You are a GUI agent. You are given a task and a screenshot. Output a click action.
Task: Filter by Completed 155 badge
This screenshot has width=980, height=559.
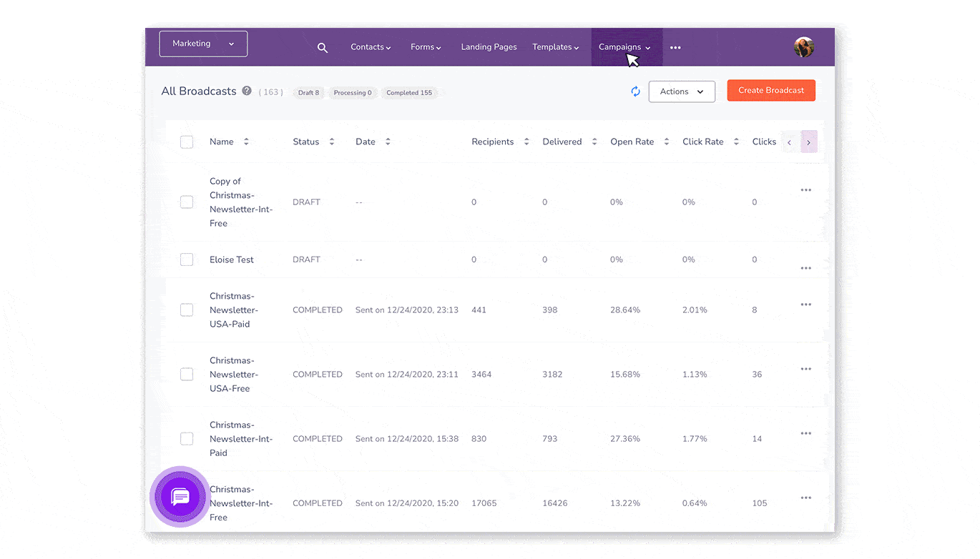(x=408, y=93)
